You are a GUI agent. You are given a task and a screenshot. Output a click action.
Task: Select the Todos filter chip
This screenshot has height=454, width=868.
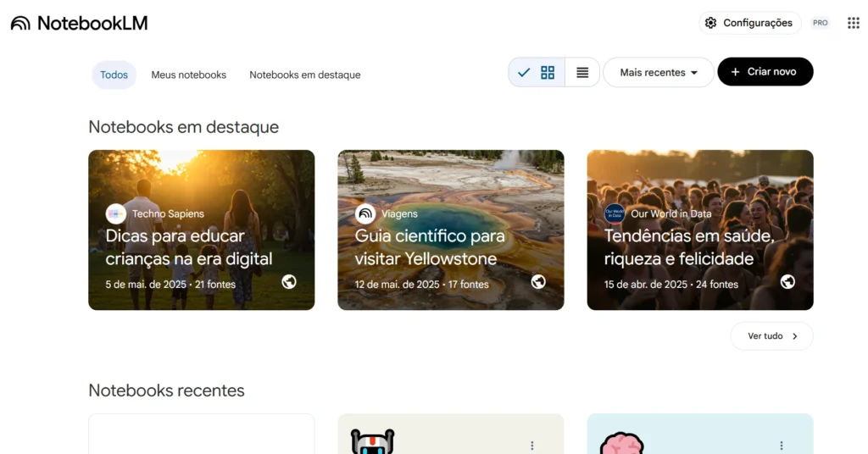[114, 75]
